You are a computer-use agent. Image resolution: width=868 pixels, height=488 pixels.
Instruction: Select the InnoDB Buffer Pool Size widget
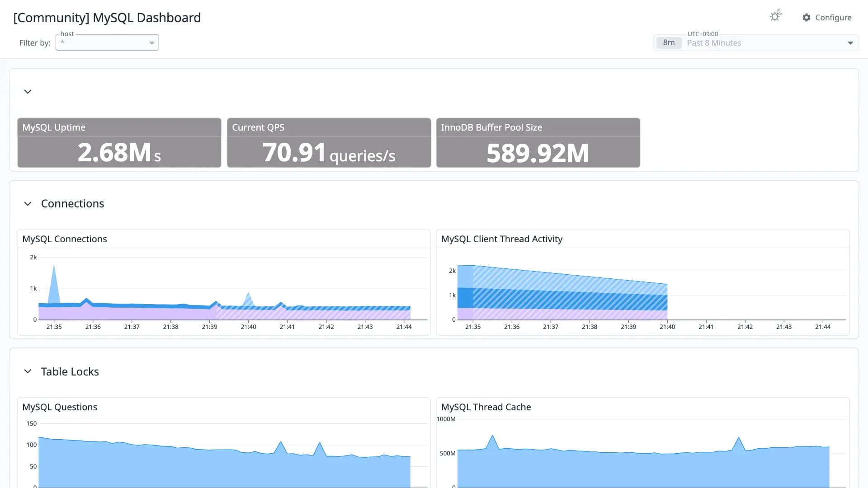[538, 143]
